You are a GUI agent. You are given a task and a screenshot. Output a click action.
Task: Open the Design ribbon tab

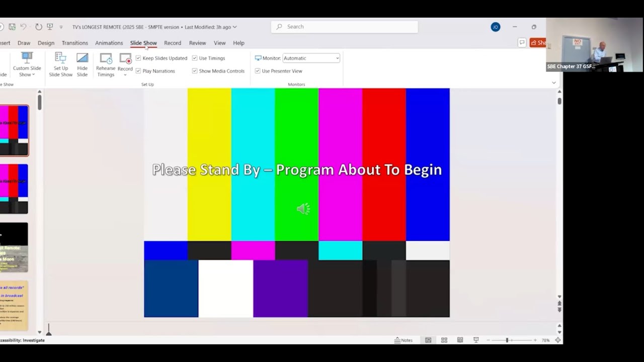tap(46, 43)
